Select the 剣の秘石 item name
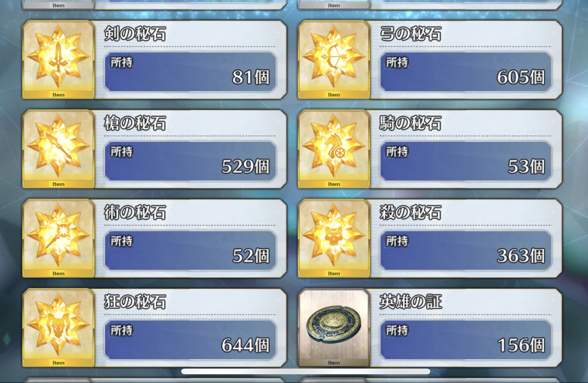This screenshot has width=588, height=383. (135, 34)
